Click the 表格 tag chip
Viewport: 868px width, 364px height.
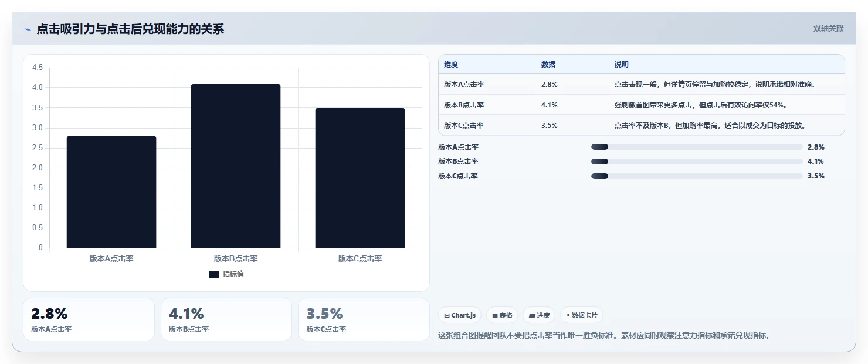(x=502, y=315)
